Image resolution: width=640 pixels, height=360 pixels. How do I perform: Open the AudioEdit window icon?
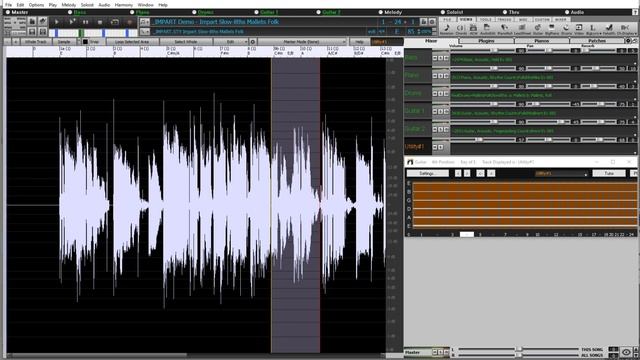click(487, 29)
